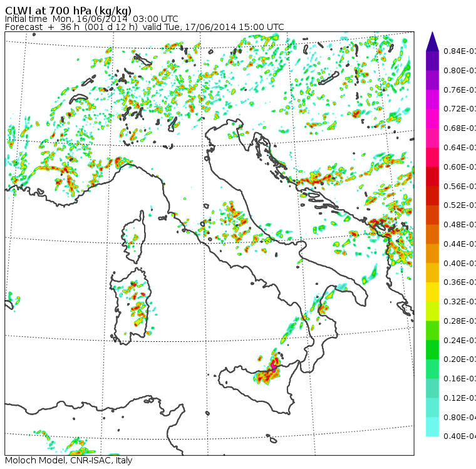
Task: Click the 'Initial time Mon, 16/06/2014 03:00 UTC' line
Action: click(x=91, y=19)
